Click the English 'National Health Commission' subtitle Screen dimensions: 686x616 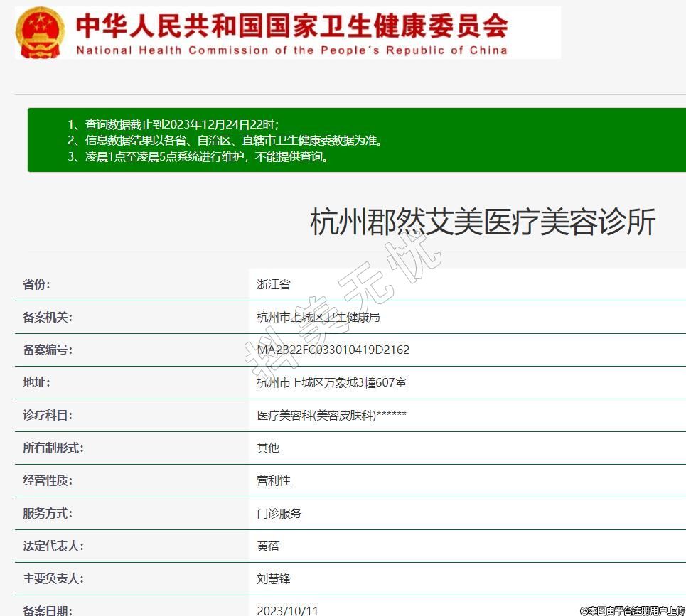291,50
